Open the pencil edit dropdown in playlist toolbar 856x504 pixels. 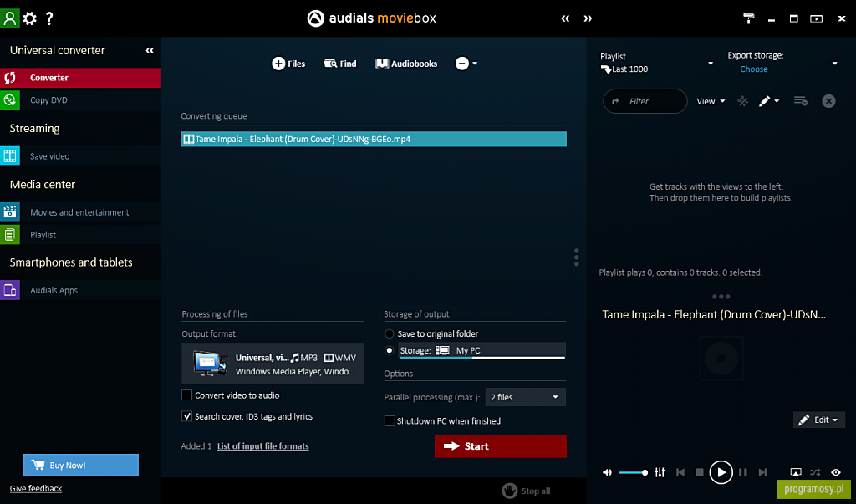[769, 101]
